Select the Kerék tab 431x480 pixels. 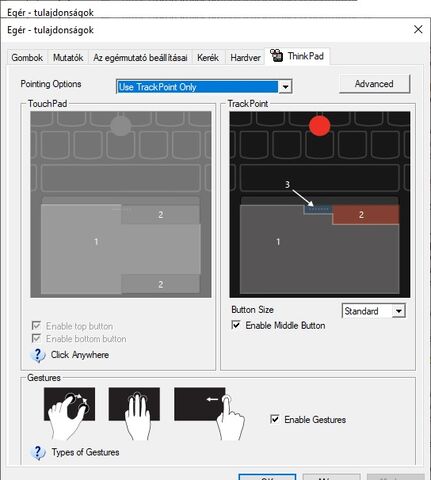coord(208,58)
